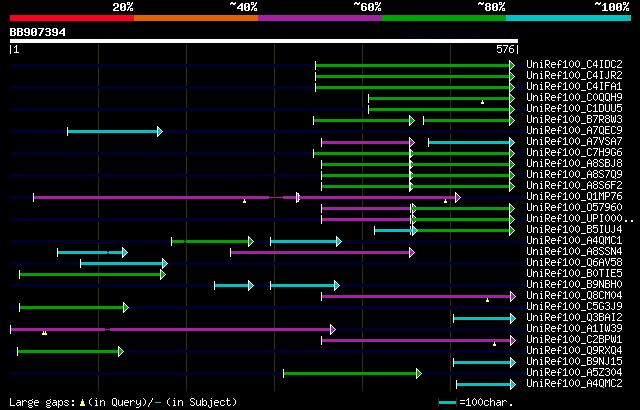640x410 pixels.
Task: Open the UniRef100_C0QQH9 hit label
Action: 574,98
